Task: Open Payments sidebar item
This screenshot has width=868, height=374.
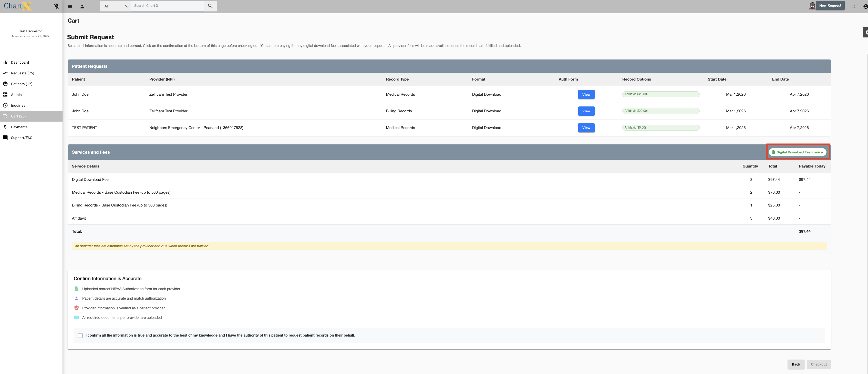Action: (19, 127)
